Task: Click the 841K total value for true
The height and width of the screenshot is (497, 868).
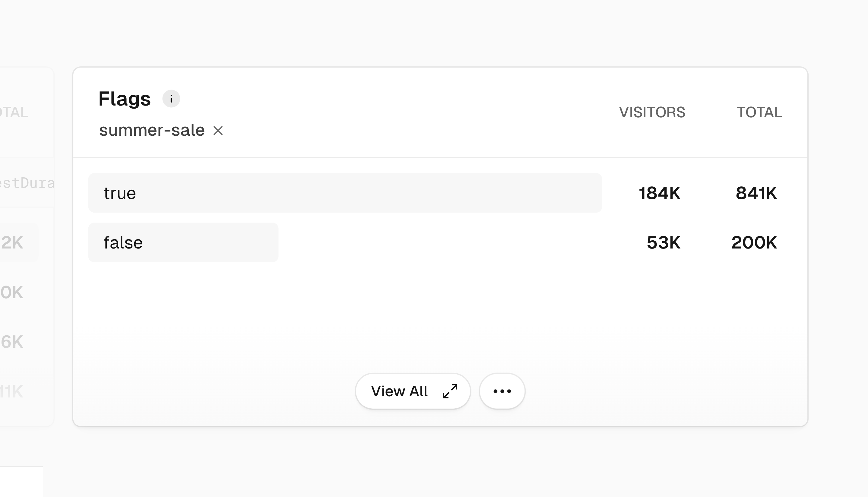Action: tap(756, 193)
